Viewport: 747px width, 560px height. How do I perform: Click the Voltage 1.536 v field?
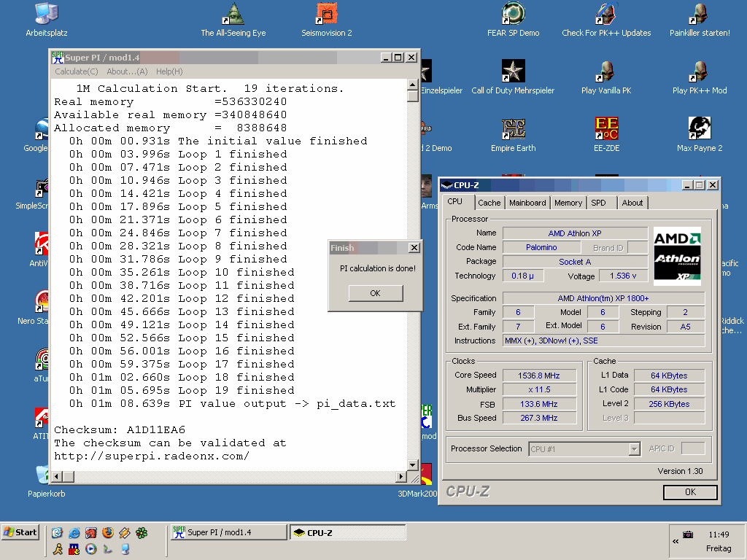pos(623,276)
